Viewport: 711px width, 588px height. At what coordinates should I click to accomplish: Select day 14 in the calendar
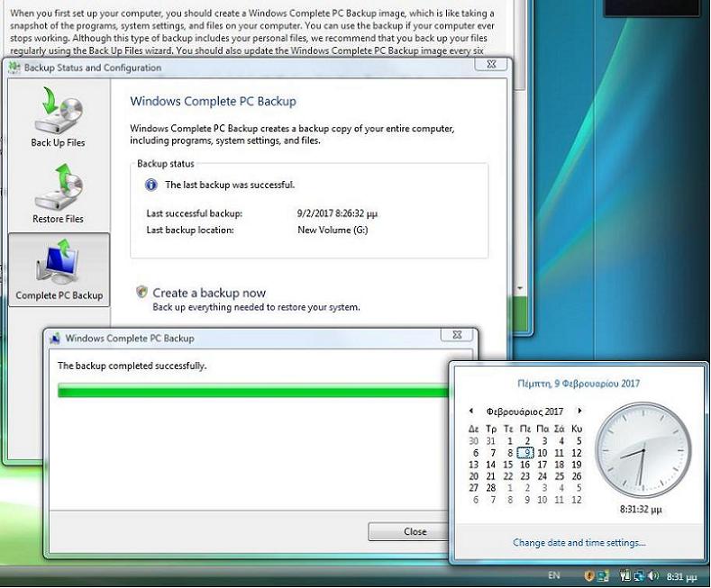pyautogui.click(x=490, y=465)
